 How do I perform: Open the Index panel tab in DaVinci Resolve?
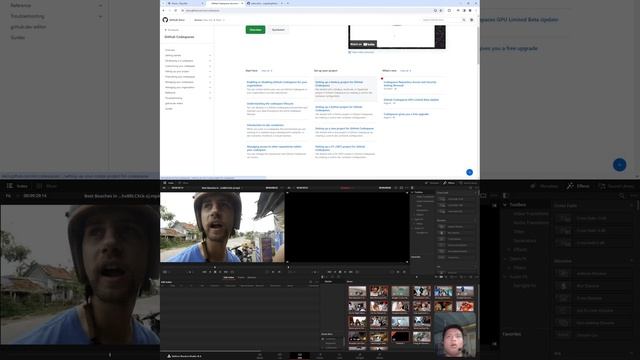tap(169, 183)
